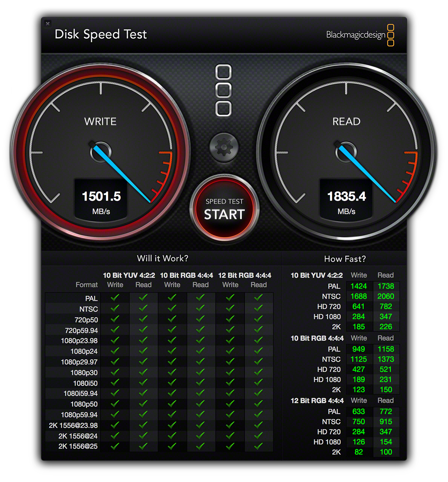Click the READ gauge label
This screenshot has width=448, height=482.
346,121
